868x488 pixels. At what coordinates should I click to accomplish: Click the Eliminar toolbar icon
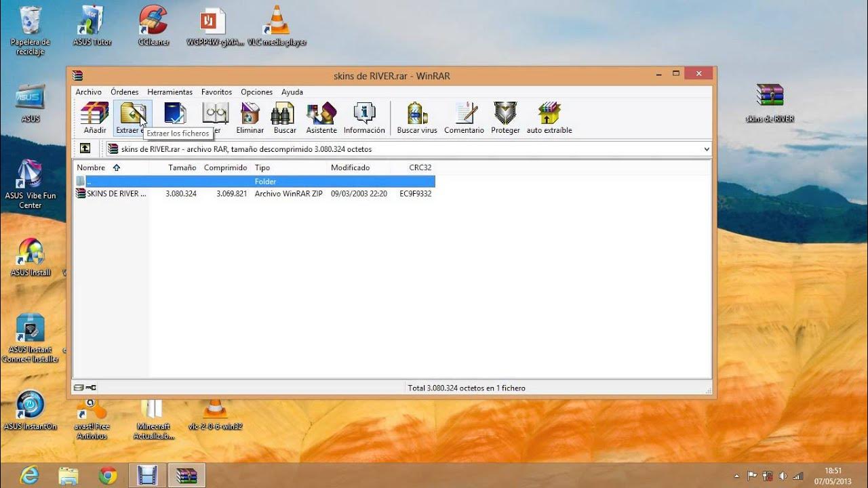click(250, 115)
